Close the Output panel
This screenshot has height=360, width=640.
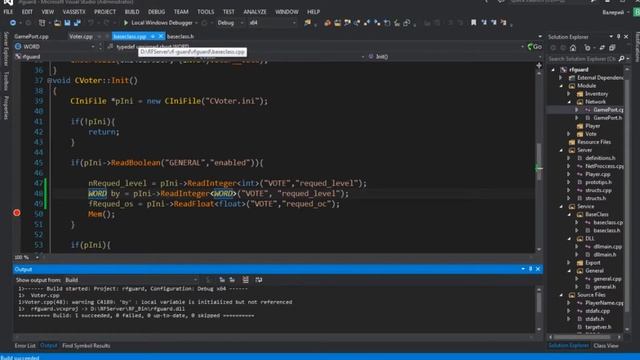coord(538,269)
